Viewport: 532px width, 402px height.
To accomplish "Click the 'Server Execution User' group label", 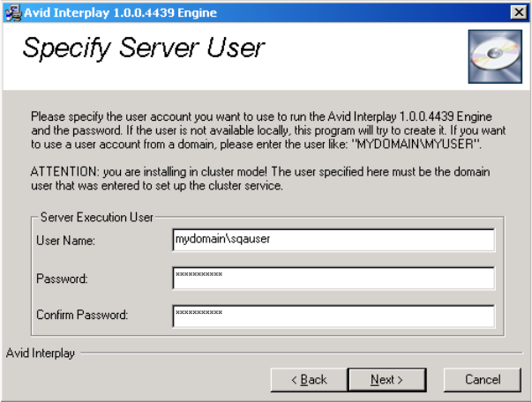I will pyautogui.click(x=97, y=217).
